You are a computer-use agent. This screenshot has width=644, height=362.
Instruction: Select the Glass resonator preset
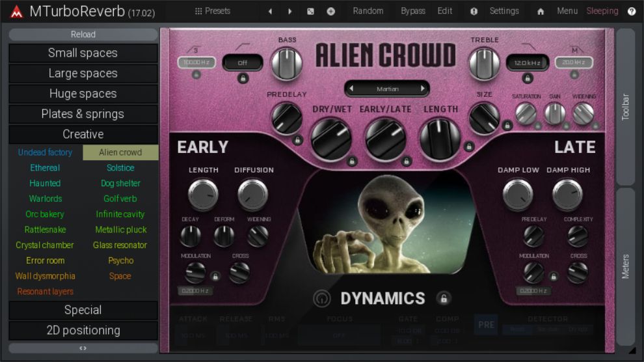pos(120,245)
